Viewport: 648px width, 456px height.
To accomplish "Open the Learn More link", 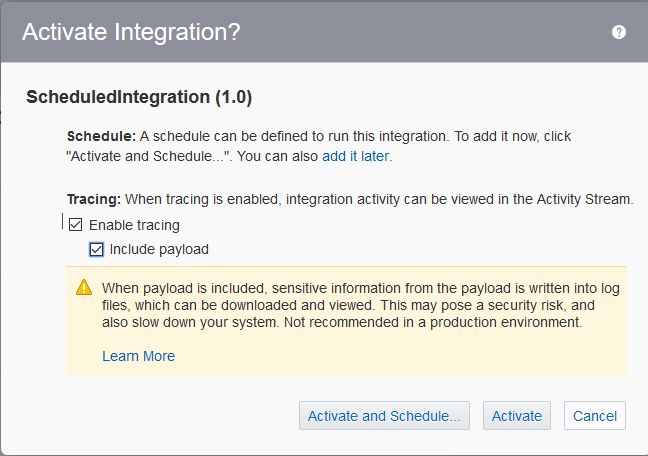I will (138, 356).
